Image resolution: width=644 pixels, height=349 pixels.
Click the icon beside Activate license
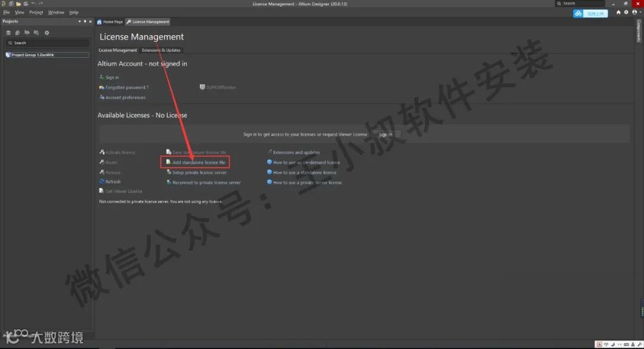click(101, 152)
